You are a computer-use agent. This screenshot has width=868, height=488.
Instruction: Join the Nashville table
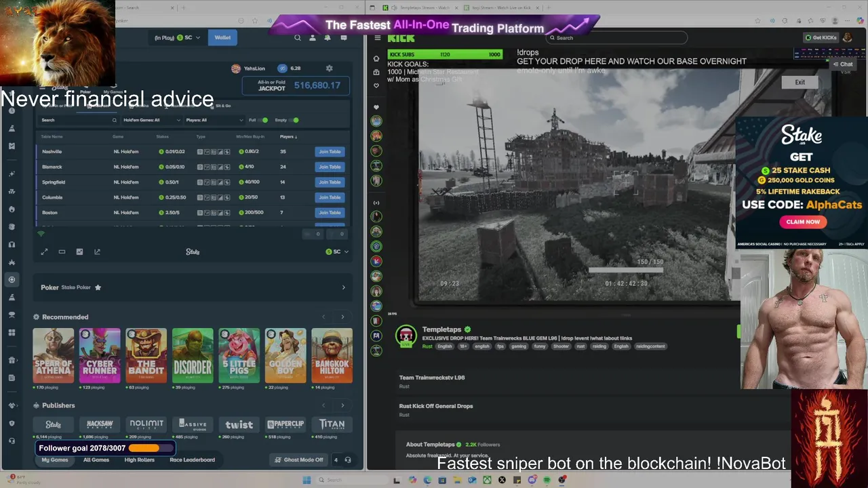click(x=330, y=152)
